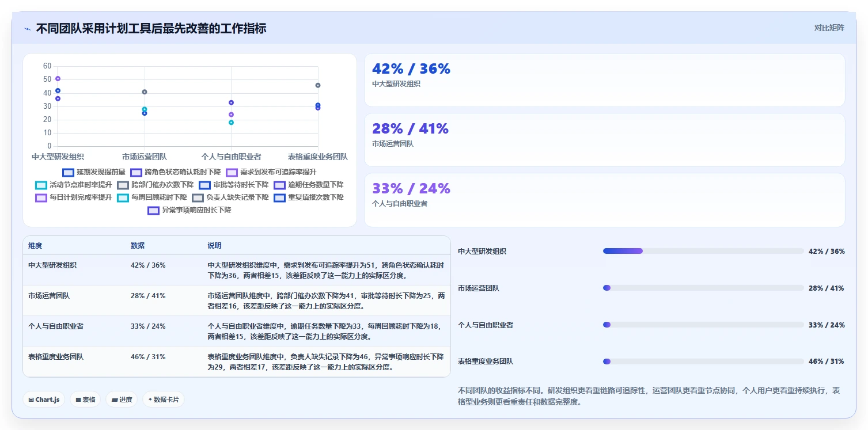Image resolution: width=868 pixels, height=430 pixels.
Task: Click 表格重度业务团队 in the table's first column
Action: (x=56, y=357)
